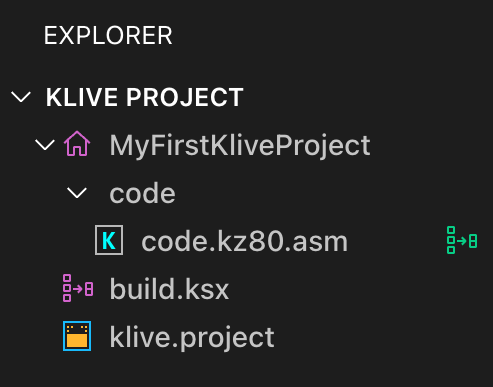This screenshot has height=387, width=493.
Task: Click the EXPLORER panel title
Action: [x=108, y=35]
